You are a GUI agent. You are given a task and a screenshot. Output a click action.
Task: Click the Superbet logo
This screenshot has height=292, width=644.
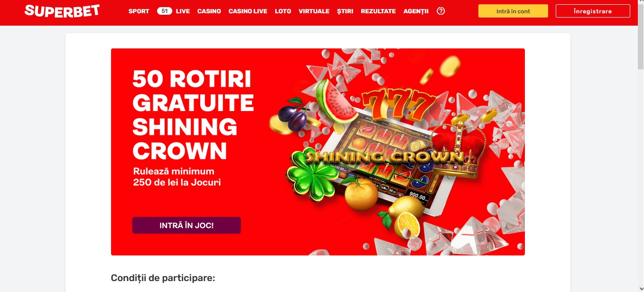pyautogui.click(x=62, y=10)
